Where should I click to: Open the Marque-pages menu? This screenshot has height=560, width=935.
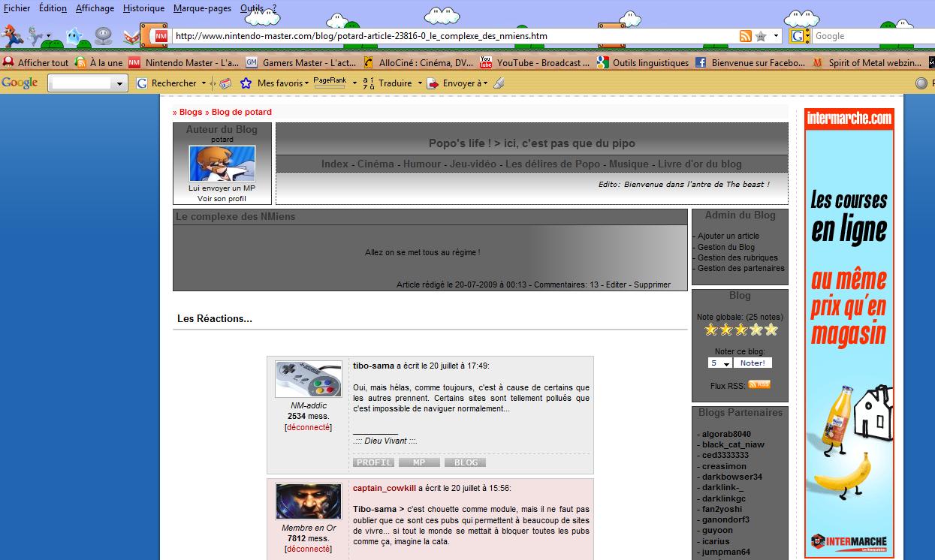click(202, 8)
